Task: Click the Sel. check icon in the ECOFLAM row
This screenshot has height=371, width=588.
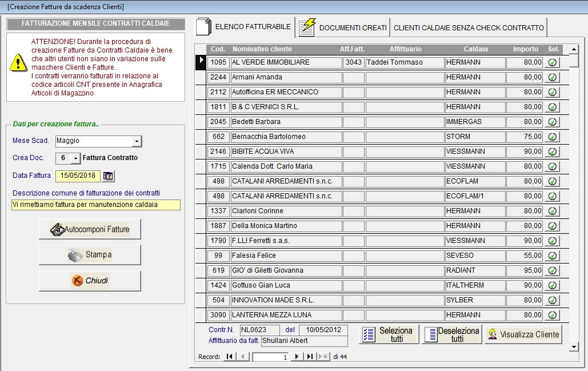Action: 553,182
